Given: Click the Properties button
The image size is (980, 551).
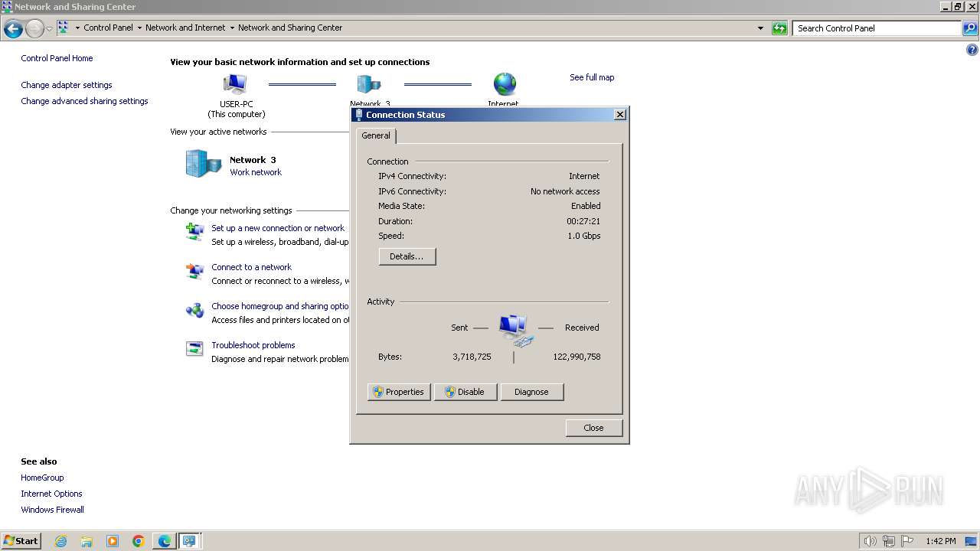Looking at the screenshot, I should click(399, 392).
